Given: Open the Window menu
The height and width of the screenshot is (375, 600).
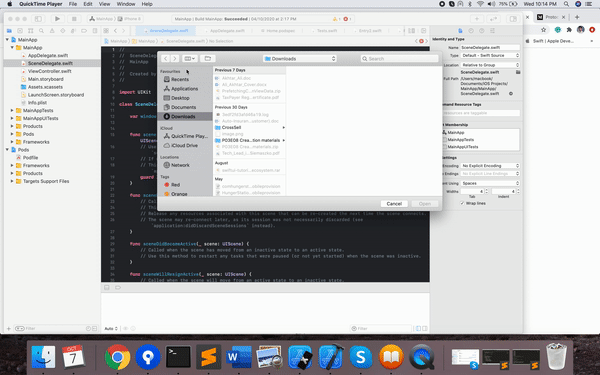Looking at the screenshot, I should [126, 4].
